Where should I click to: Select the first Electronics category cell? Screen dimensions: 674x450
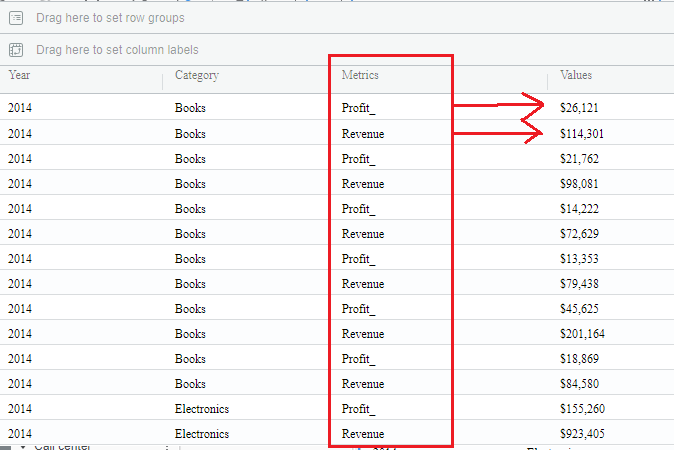(202, 409)
